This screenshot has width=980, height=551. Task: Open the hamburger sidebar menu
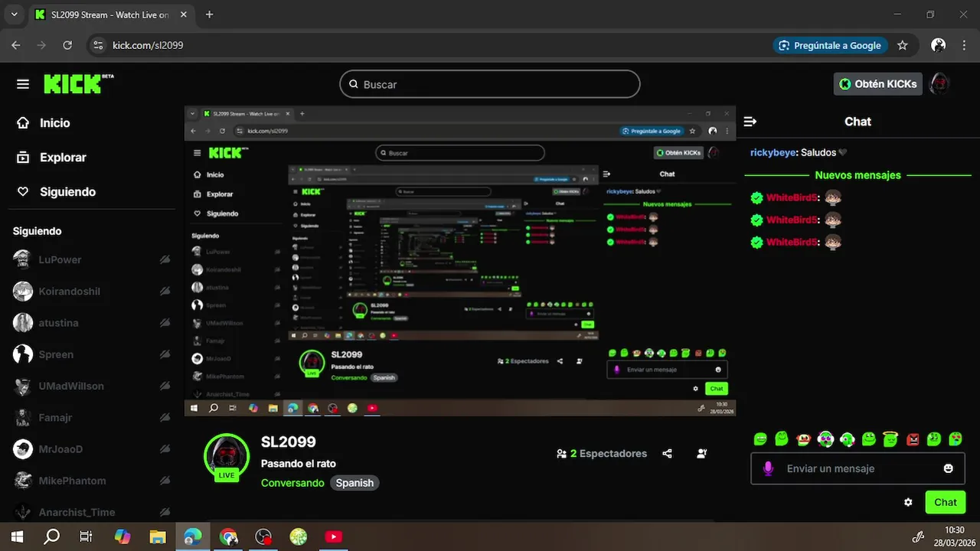pos(23,84)
